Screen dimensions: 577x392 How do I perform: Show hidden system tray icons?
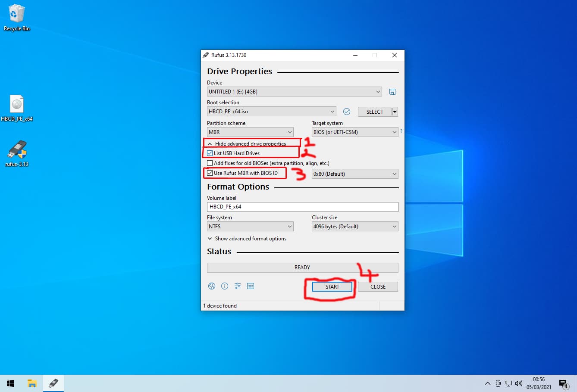(488, 383)
